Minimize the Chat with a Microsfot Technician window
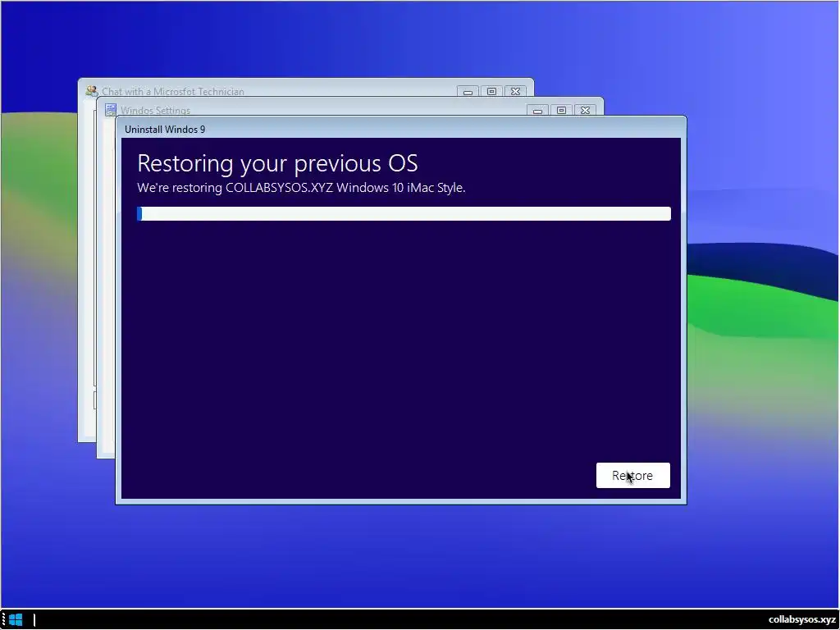This screenshot has height=630, width=840. (x=468, y=92)
